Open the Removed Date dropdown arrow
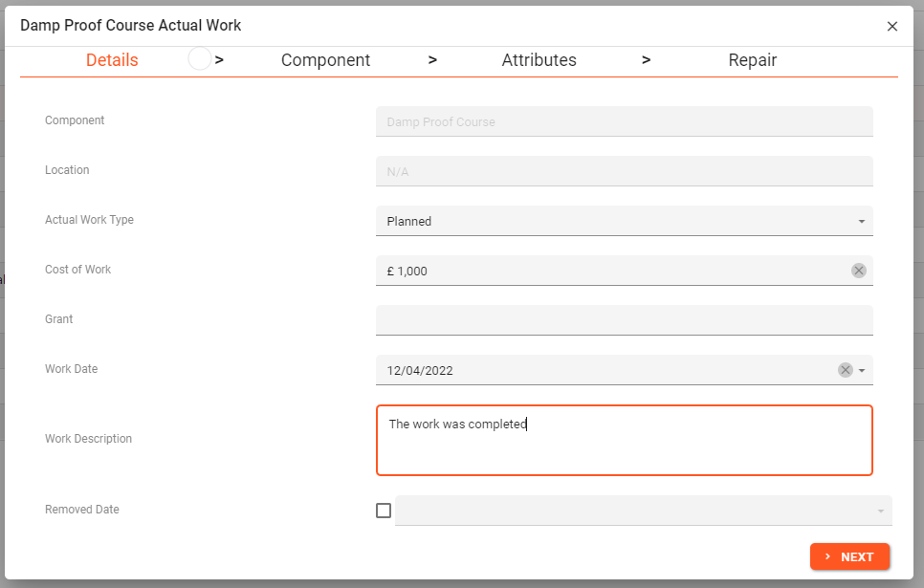 [880, 512]
